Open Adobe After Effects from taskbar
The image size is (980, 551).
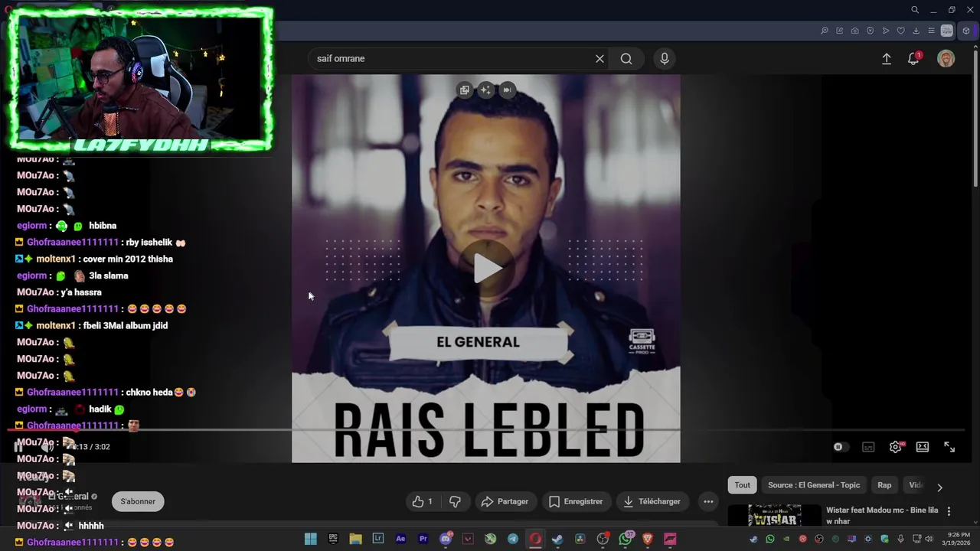pyautogui.click(x=400, y=539)
